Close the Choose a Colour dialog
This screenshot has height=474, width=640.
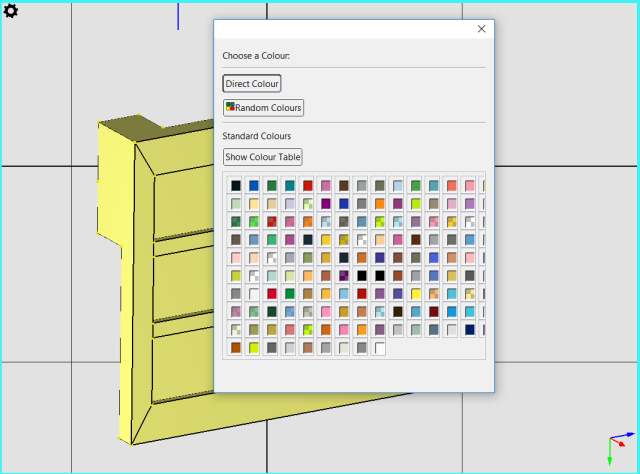(482, 29)
